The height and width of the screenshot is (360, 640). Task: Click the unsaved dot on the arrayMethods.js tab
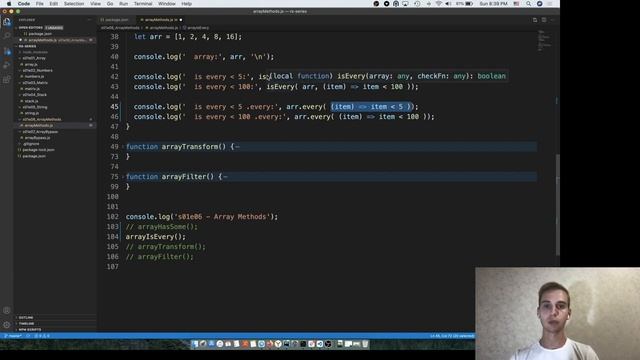181,20
